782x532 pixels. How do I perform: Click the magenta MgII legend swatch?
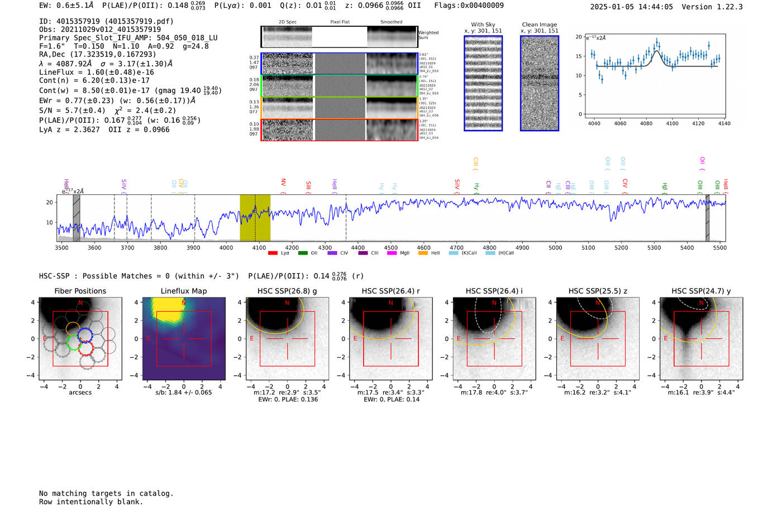click(392, 253)
